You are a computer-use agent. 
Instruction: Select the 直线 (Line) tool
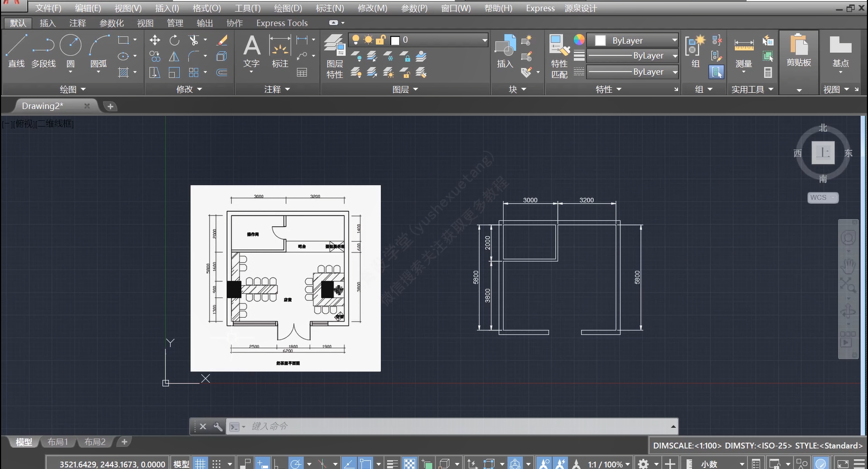(x=16, y=51)
